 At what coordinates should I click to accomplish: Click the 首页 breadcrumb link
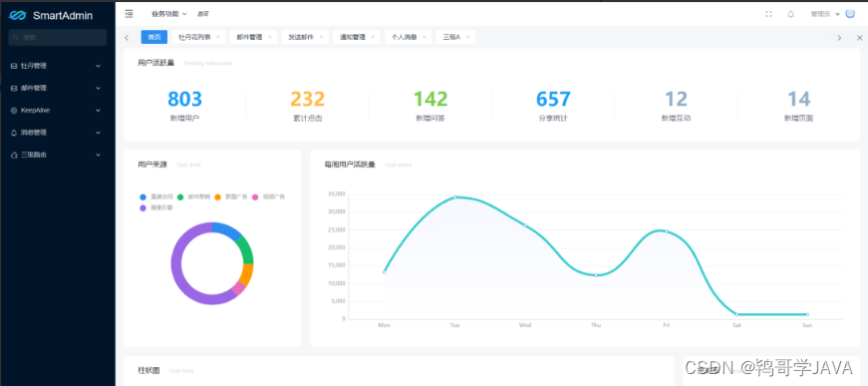203,14
